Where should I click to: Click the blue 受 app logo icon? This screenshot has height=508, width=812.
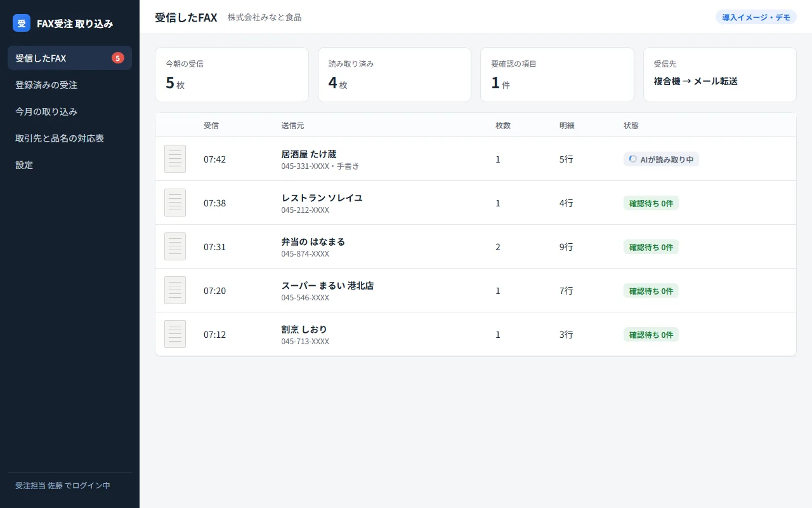coord(22,23)
